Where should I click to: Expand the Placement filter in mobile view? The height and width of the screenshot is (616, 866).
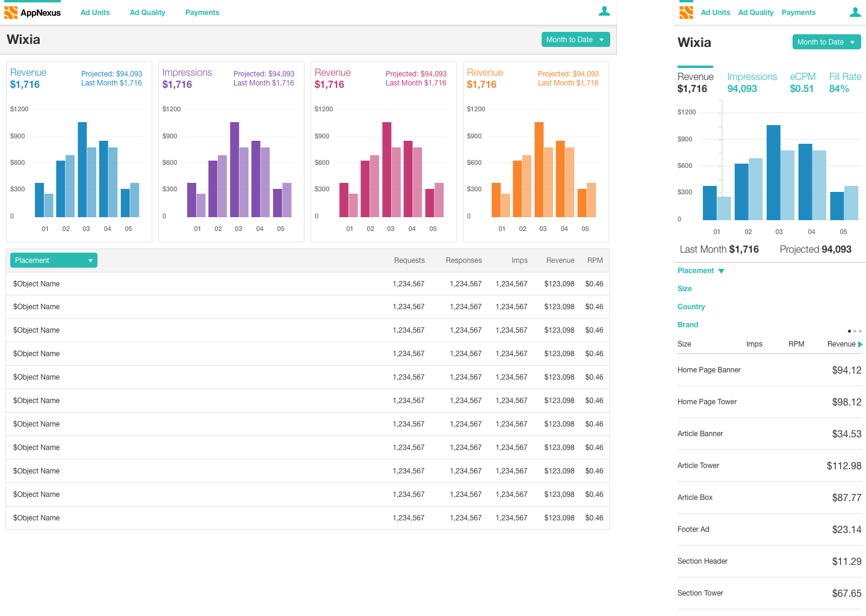[x=701, y=271]
